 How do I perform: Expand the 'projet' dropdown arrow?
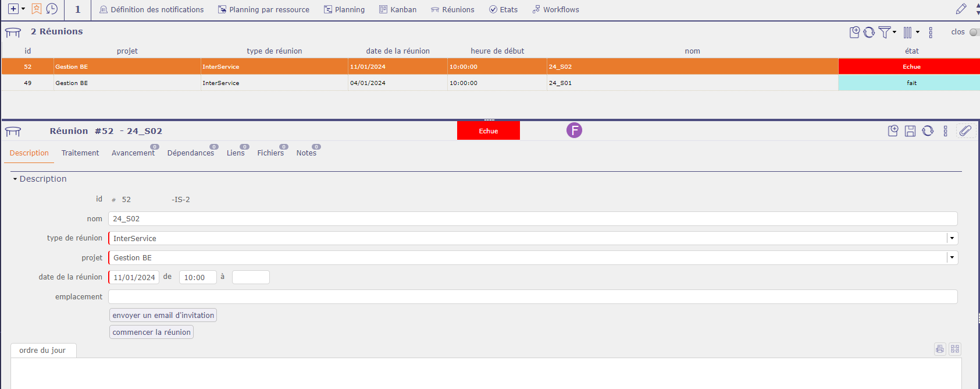tap(952, 257)
